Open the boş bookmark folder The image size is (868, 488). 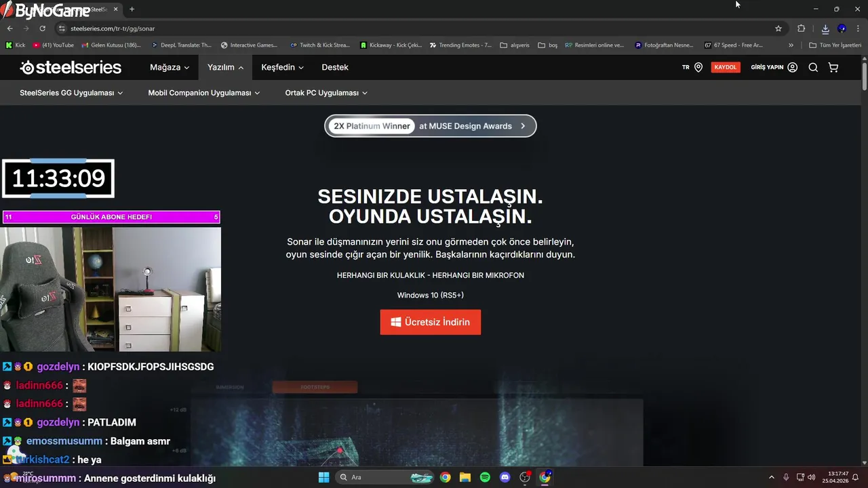point(547,45)
